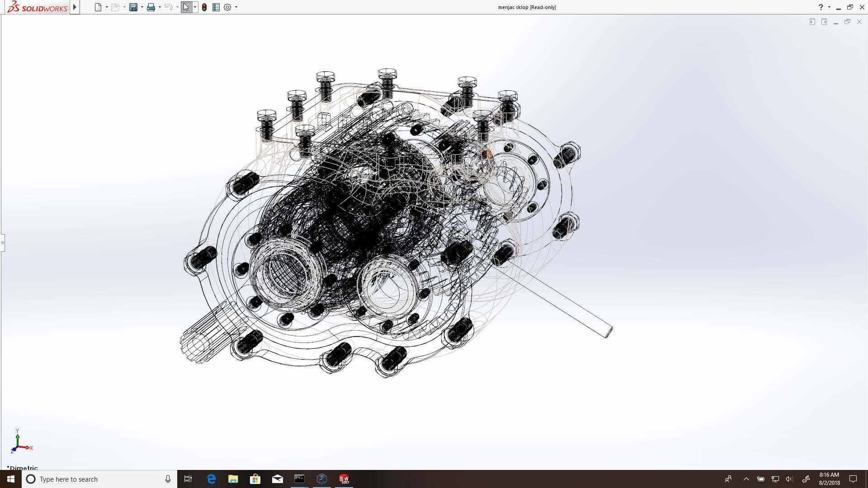Open File Properties list icon
The width and height of the screenshot is (868, 488).
tap(216, 7)
